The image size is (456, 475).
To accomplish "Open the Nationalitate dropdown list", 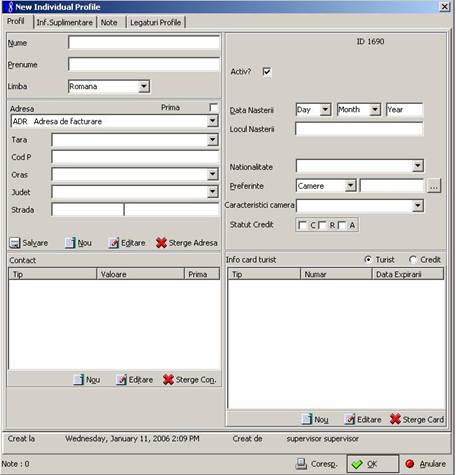I will click(418, 166).
